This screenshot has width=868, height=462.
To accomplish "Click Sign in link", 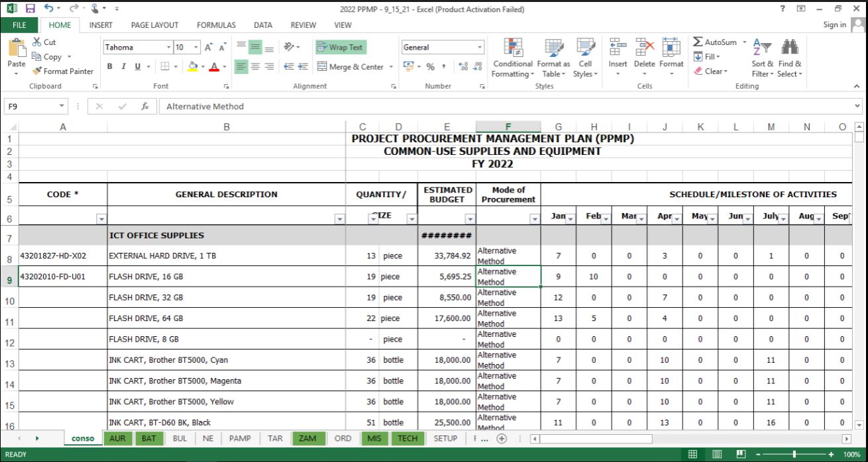I will 834,25.
